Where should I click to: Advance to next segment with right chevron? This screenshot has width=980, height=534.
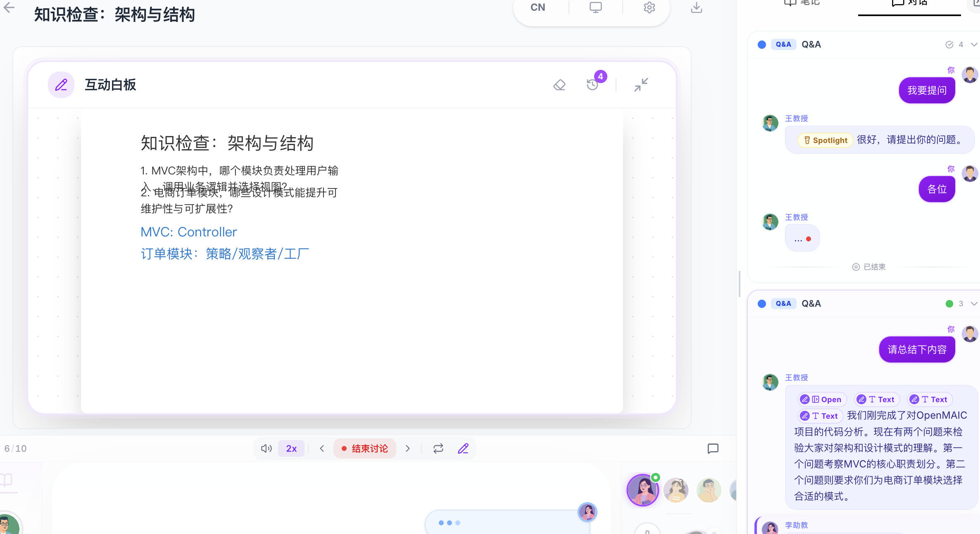[x=408, y=448]
